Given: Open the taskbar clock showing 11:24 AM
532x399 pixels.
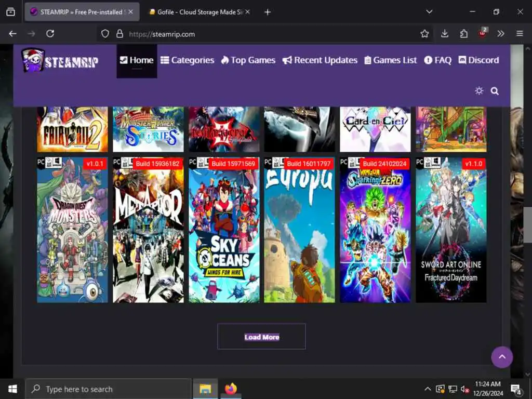Looking at the screenshot, I should click(488, 389).
